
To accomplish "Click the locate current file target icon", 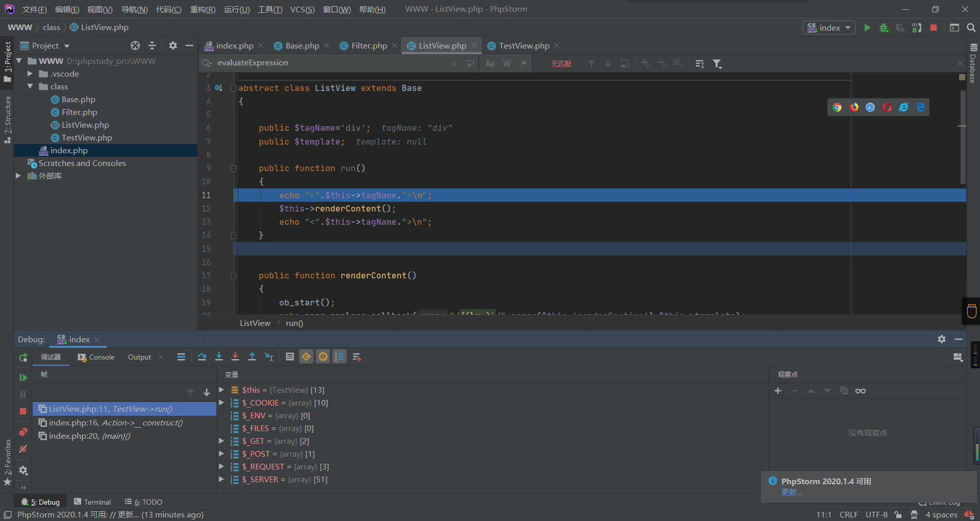I will point(135,45).
